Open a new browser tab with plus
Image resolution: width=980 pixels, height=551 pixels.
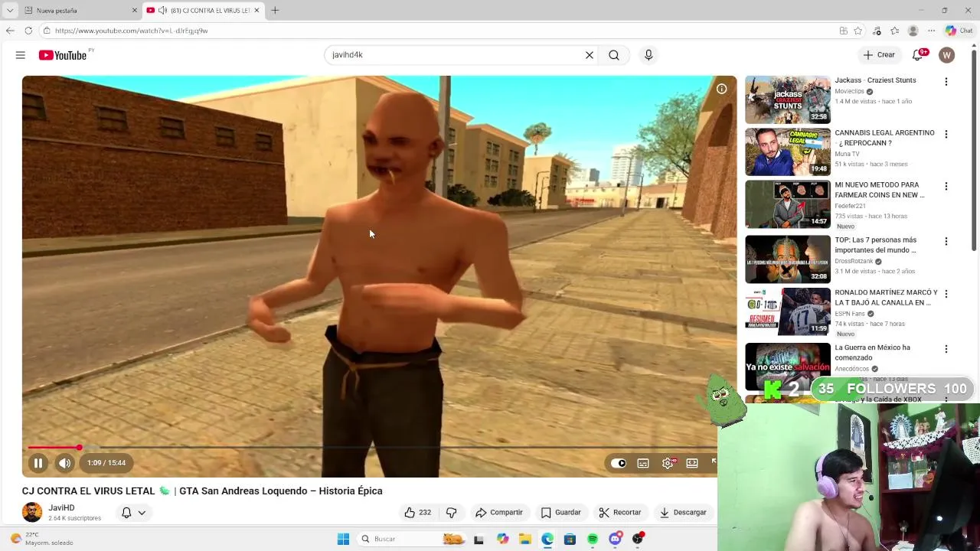275,10
